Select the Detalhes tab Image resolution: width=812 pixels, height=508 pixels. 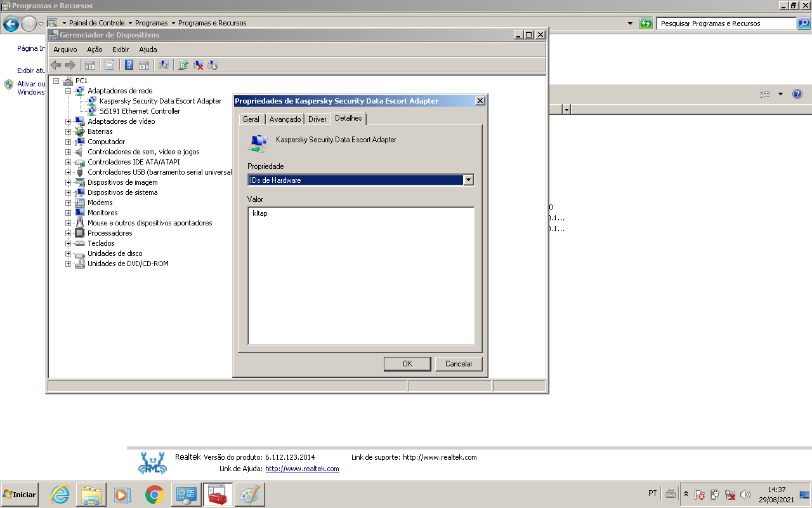[x=348, y=118]
